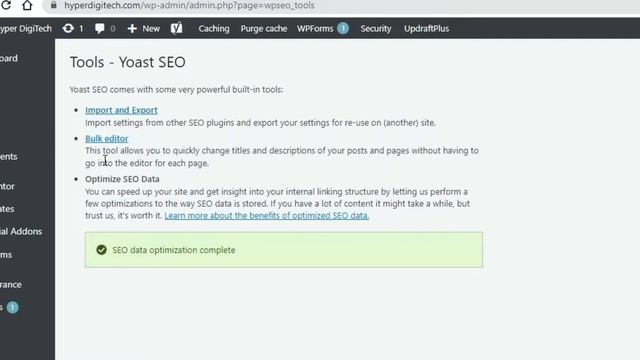
Task: Open the Bulk editor link
Action: (x=107, y=139)
